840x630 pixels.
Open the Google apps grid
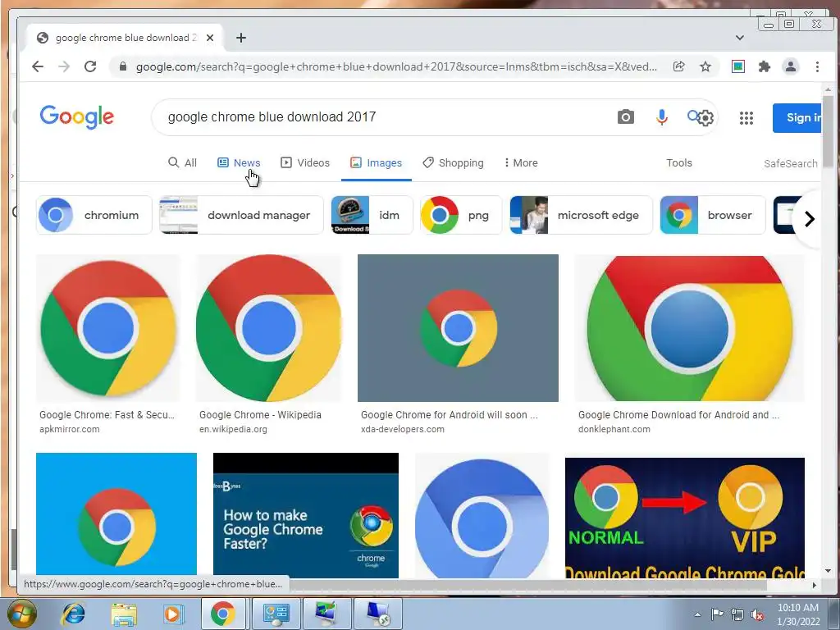pos(746,118)
